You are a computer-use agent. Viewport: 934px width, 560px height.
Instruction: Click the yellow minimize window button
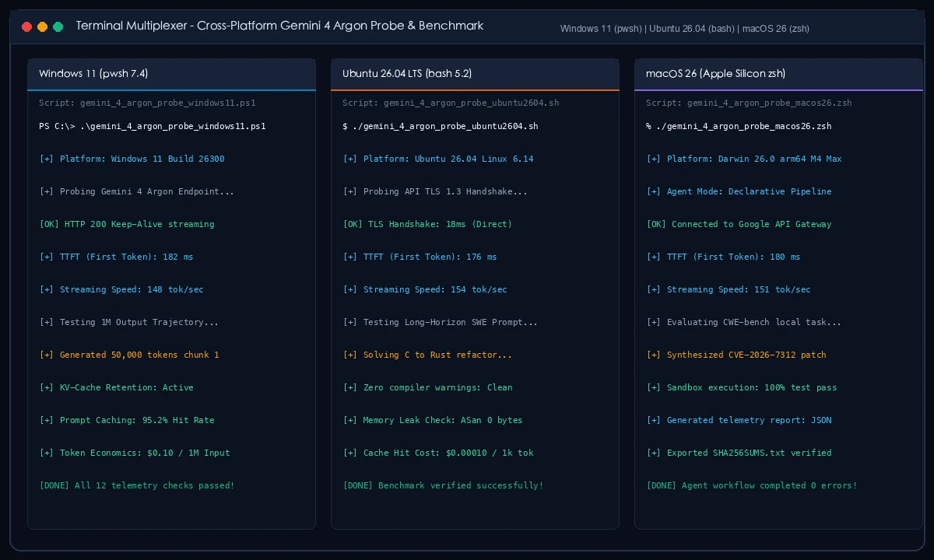tap(42, 26)
